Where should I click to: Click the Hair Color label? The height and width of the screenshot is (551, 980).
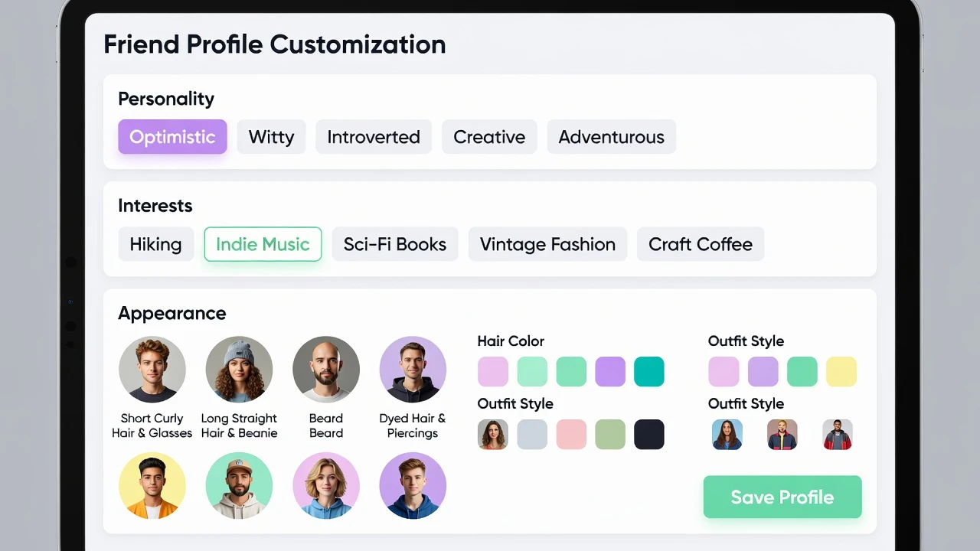[511, 341]
